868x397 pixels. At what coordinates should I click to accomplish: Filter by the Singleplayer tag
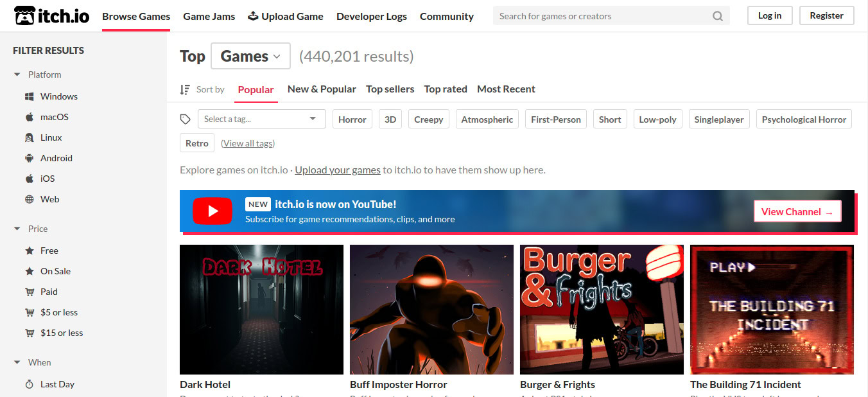pos(719,119)
